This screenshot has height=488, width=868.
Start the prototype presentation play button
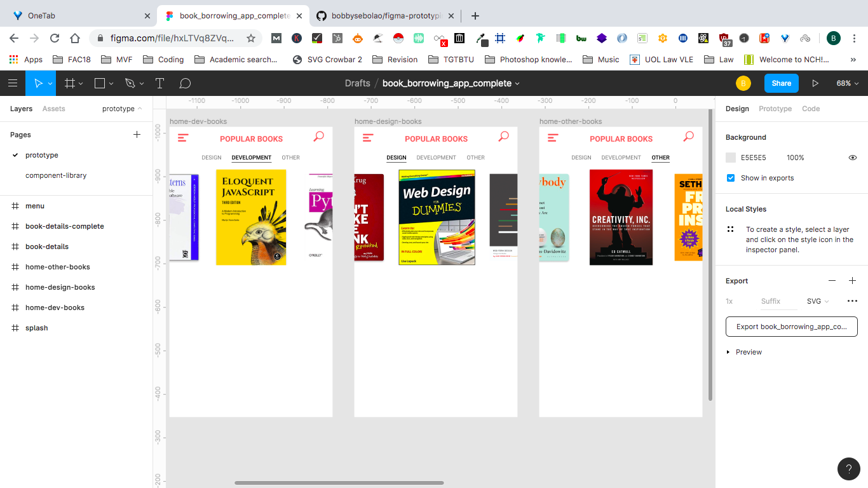815,83
